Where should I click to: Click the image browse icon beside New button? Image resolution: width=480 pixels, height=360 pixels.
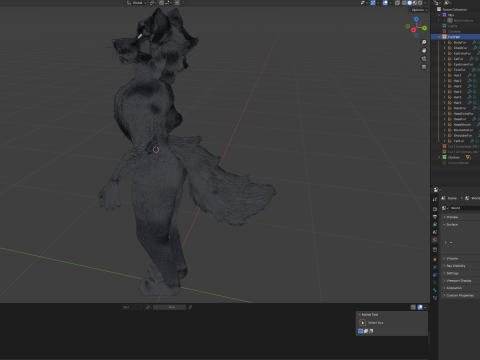click(x=148, y=307)
